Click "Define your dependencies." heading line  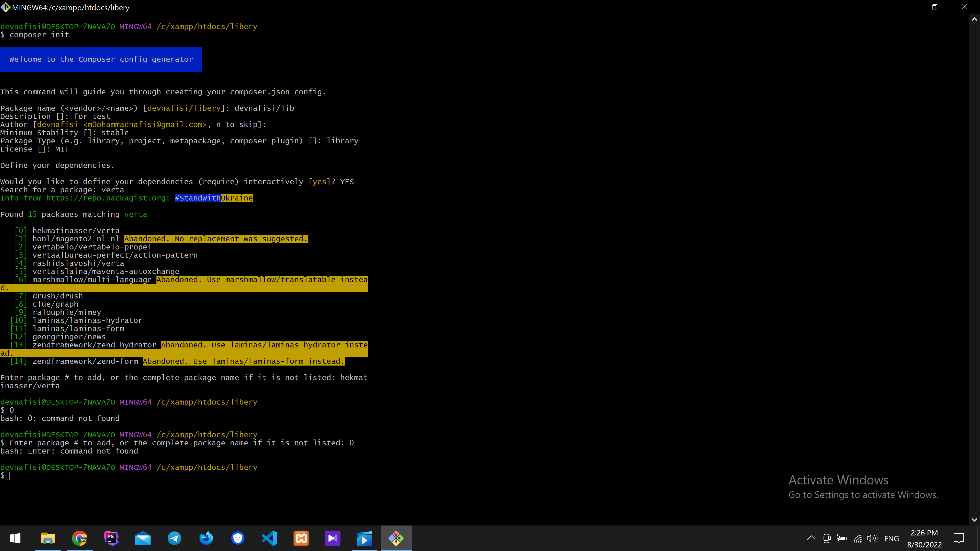(x=57, y=165)
